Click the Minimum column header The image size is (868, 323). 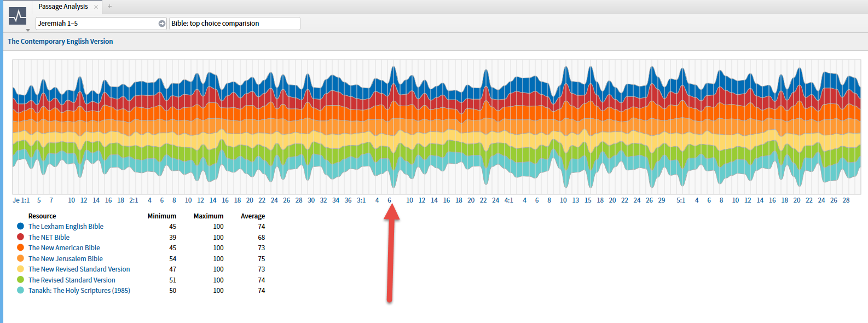coord(162,216)
